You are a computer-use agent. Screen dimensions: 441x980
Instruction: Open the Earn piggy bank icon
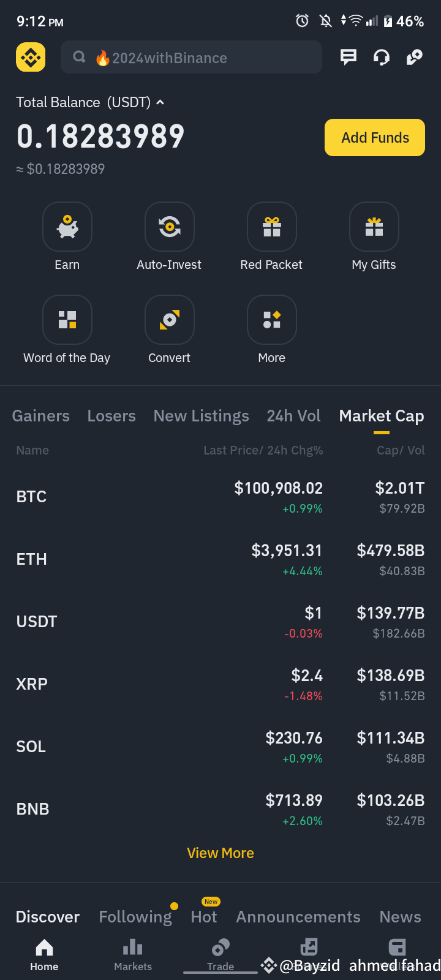pyautogui.click(x=67, y=227)
